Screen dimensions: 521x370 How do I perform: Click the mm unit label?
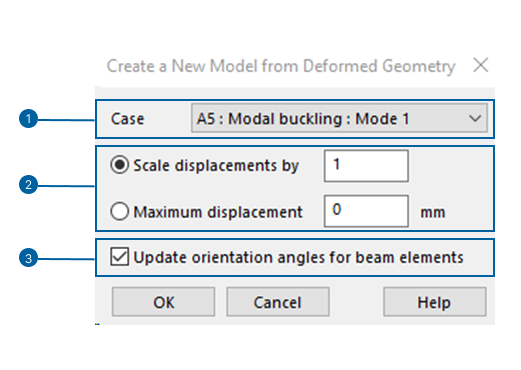[433, 213]
